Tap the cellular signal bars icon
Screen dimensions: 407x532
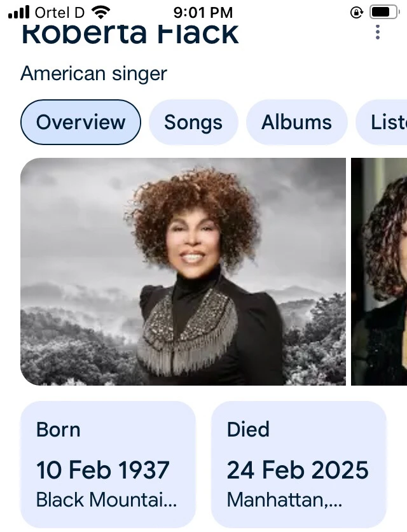pyautogui.click(x=19, y=13)
